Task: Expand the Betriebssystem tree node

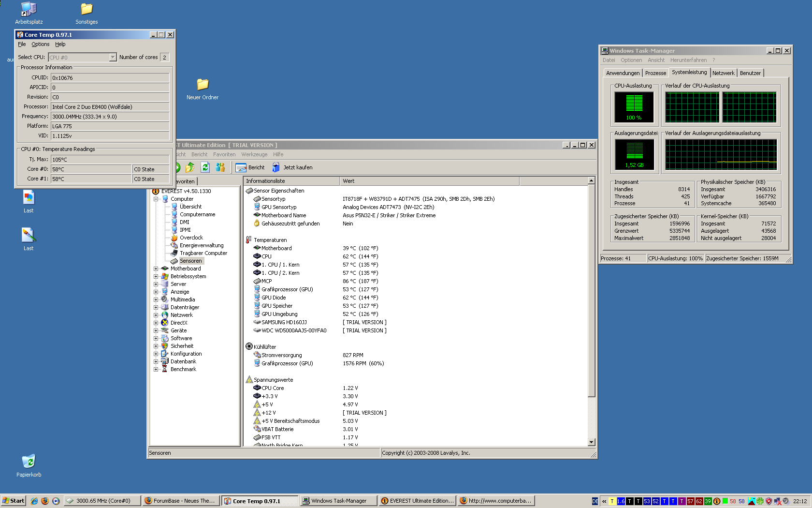Action: pyautogui.click(x=156, y=276)
